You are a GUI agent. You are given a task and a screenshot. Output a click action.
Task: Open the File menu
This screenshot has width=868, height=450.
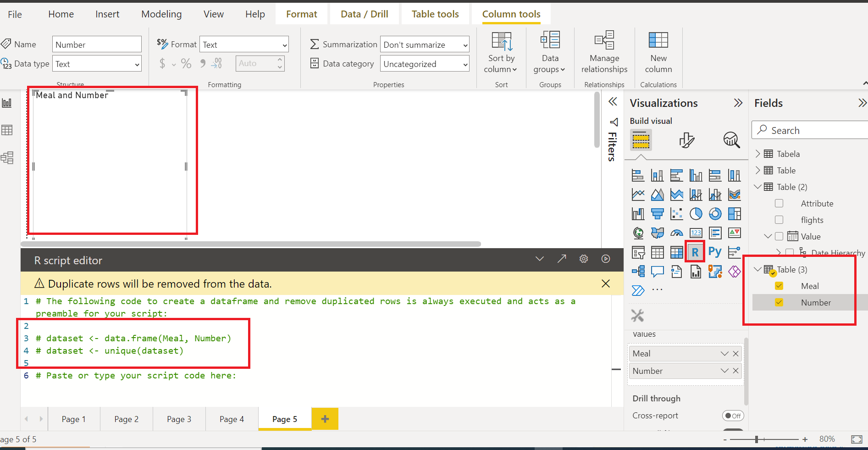15,14
